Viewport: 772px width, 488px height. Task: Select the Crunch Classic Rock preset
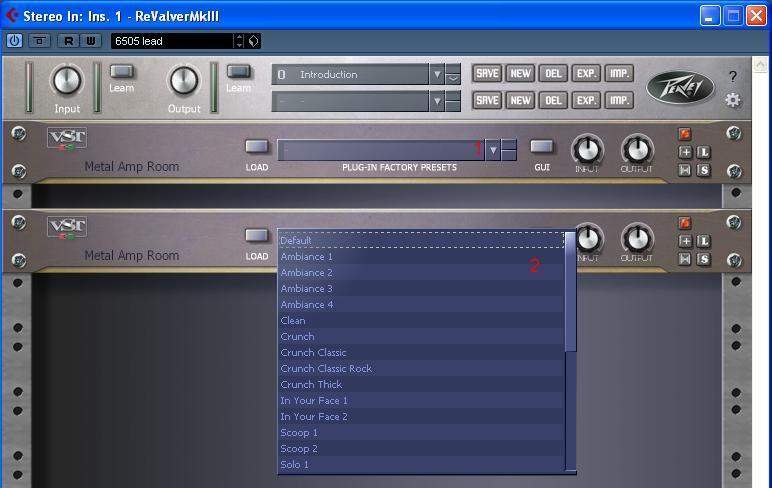[326, 368]
